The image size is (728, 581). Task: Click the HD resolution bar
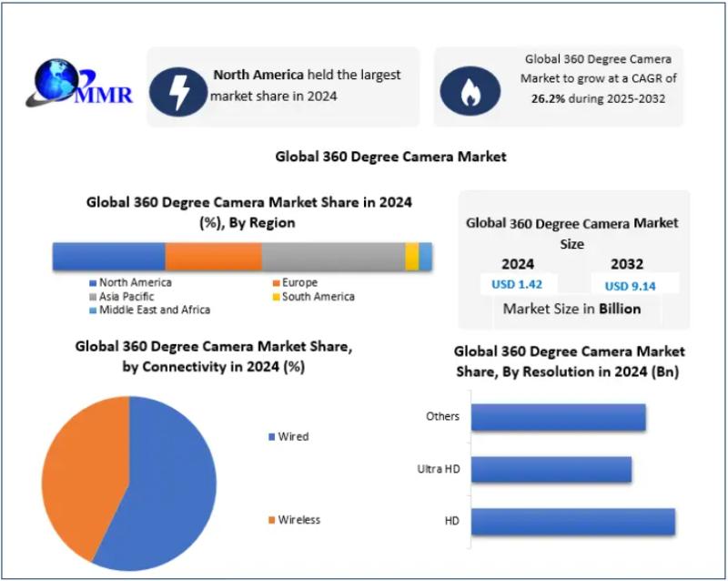click(572, 522)
